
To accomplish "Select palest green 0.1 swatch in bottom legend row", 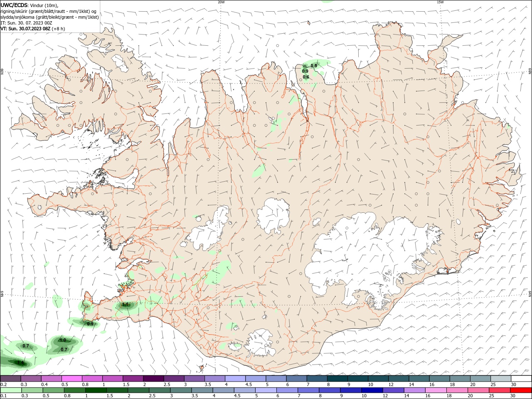I will 10,390.
